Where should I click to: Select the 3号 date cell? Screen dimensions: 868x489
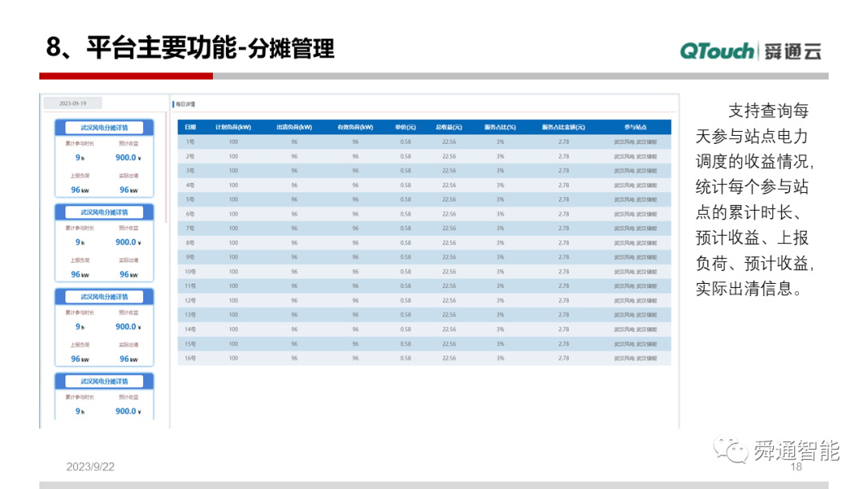point(190,171)
